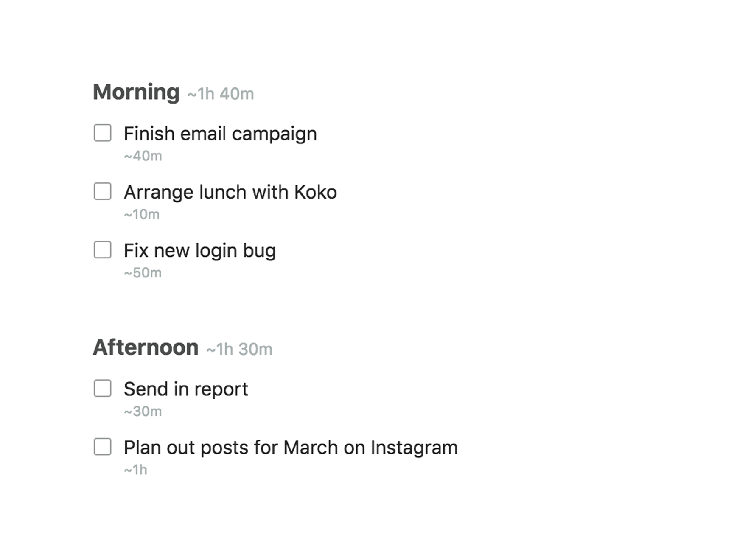Click the Afternoon ~1h 30m total estimate
The image size is (751, 560).
pyautogui.click(x=239, y=350)
